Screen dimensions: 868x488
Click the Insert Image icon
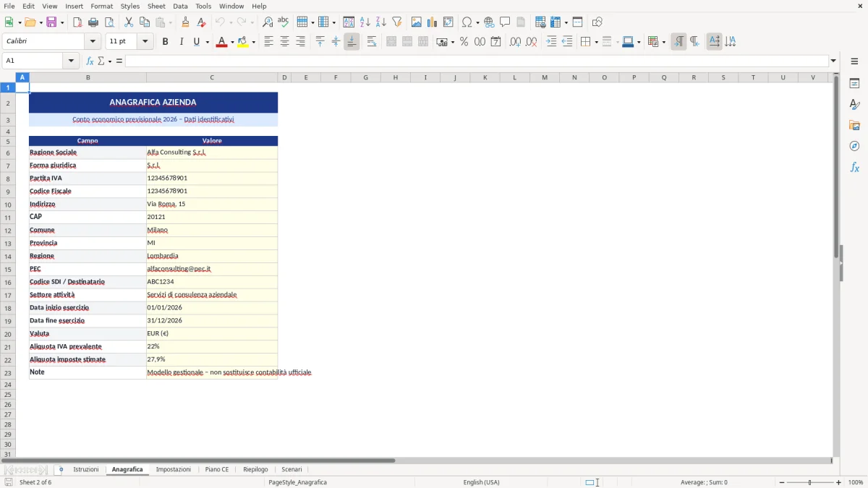tap(417, 22)
